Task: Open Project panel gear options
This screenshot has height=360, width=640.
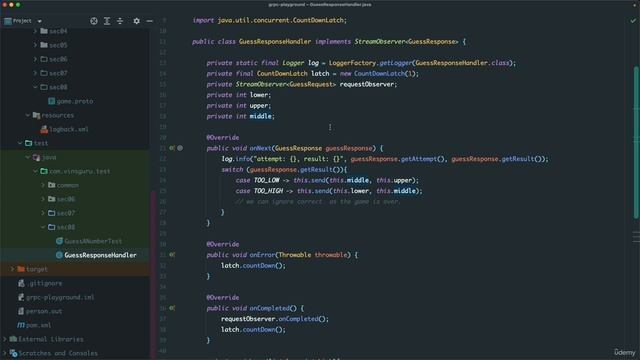Action: 136,21
